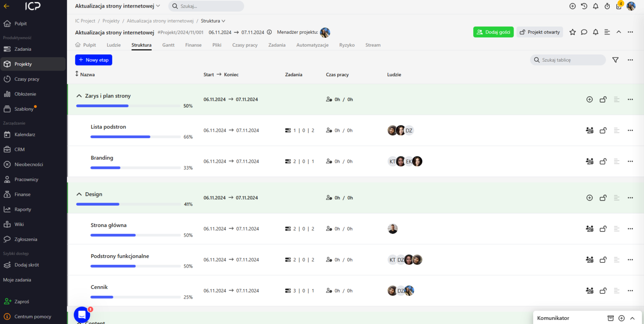Screen dimensions: 644x324
Task: Toggle lock for Zarys i plan strony stage
Action: coord(603,100)
